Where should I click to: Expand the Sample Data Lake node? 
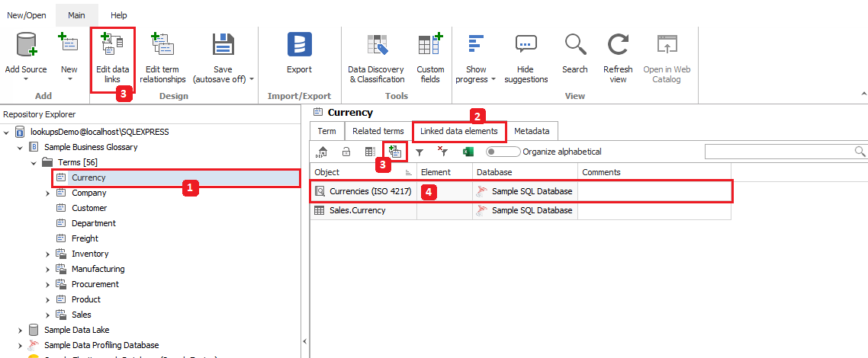click(x=21, y=330)
